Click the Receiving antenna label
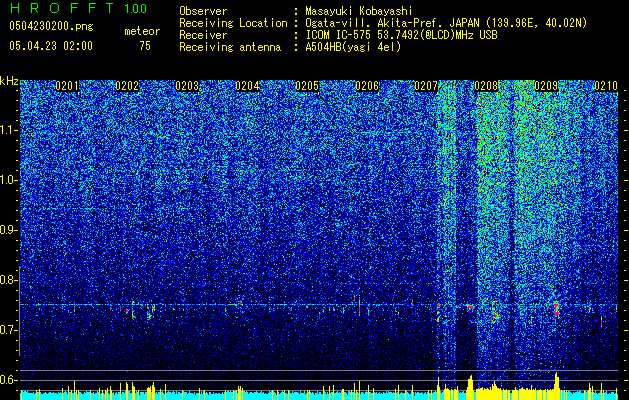Image resolution: width=629 pixels, height=400 pixels. [x=230, y=47]
